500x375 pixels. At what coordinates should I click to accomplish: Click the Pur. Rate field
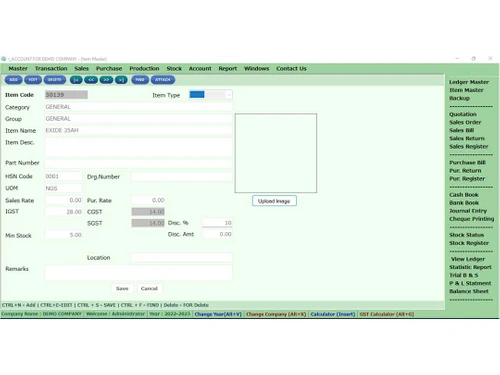coord(148,200)
